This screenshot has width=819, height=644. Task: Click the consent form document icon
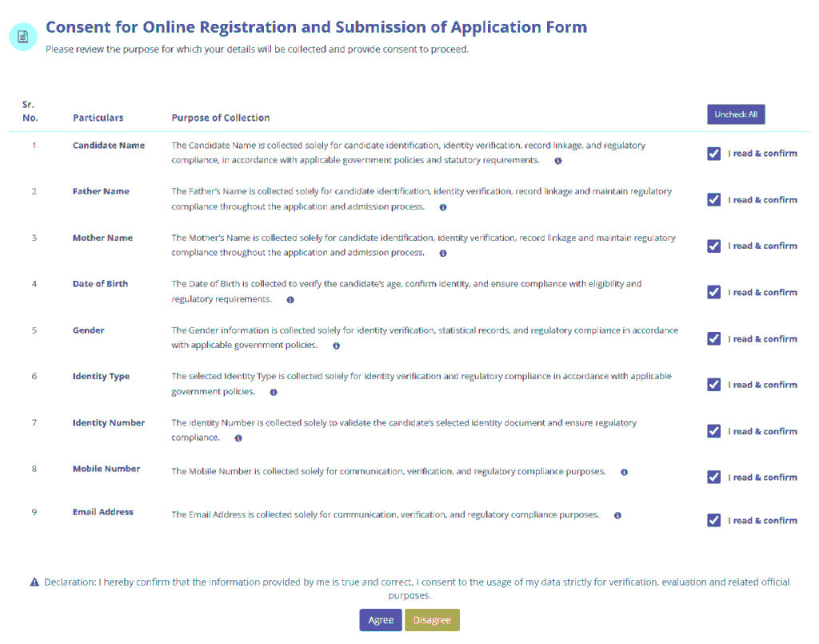coord(23,36)
